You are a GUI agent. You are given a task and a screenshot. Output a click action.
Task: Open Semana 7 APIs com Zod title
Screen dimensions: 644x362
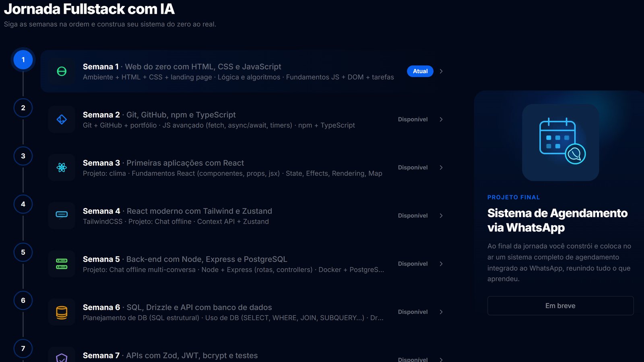click(x=170, y=356)
